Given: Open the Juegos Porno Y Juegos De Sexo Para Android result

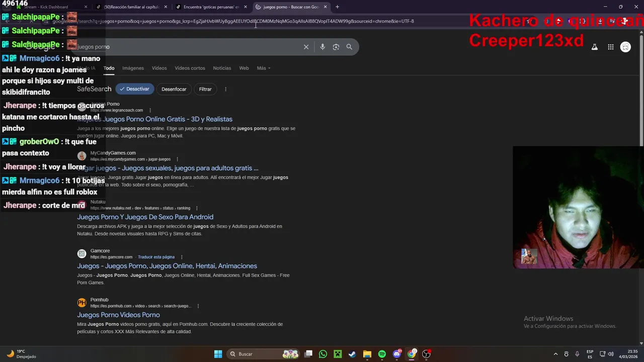Looking at the screenshot, I should pyautogui.click(x=145, y=217).
